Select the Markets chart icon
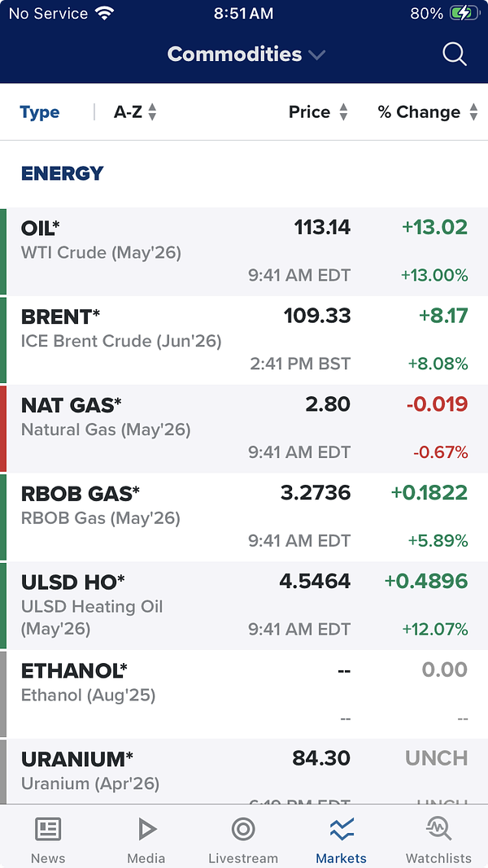The height and width of the screenshot is (868, 488). pos(342,829)
